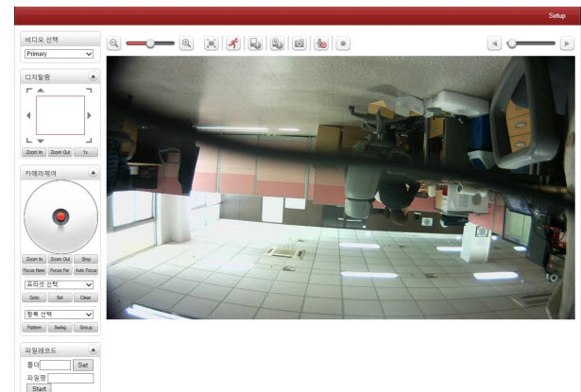Click the Goto preset button
Viewport: 581px width, 392px height.
pyautogui.click(x=34, y=298)
